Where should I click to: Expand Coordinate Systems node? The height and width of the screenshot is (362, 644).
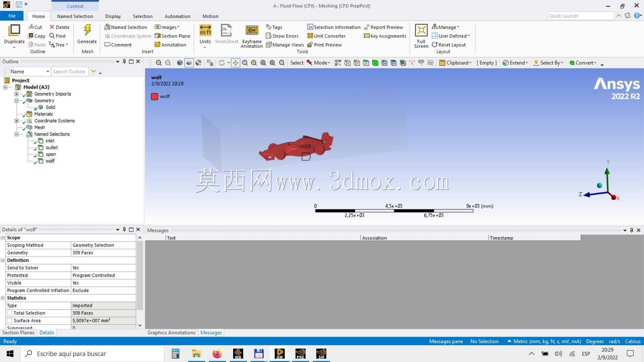point(16,121)
